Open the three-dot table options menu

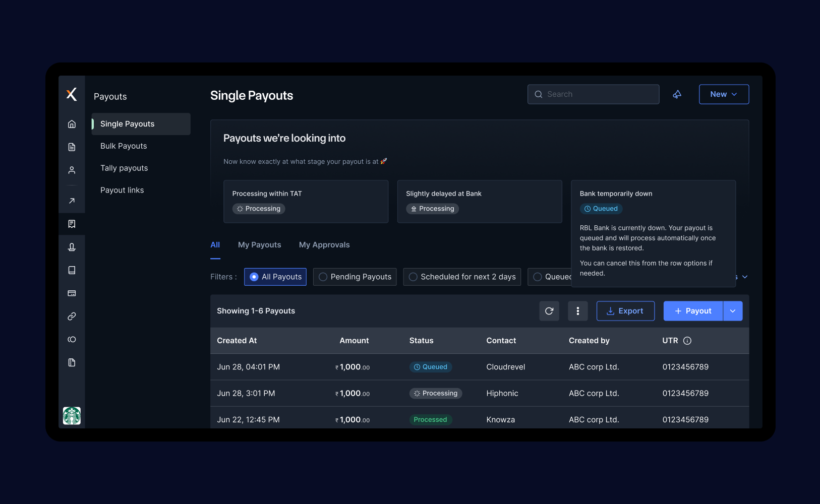[577, 311]
